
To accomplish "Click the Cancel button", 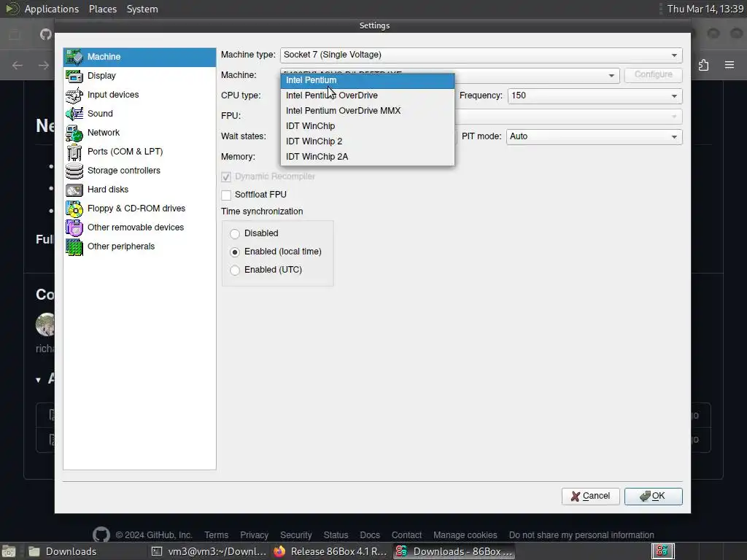I will [x=590, y=496].
